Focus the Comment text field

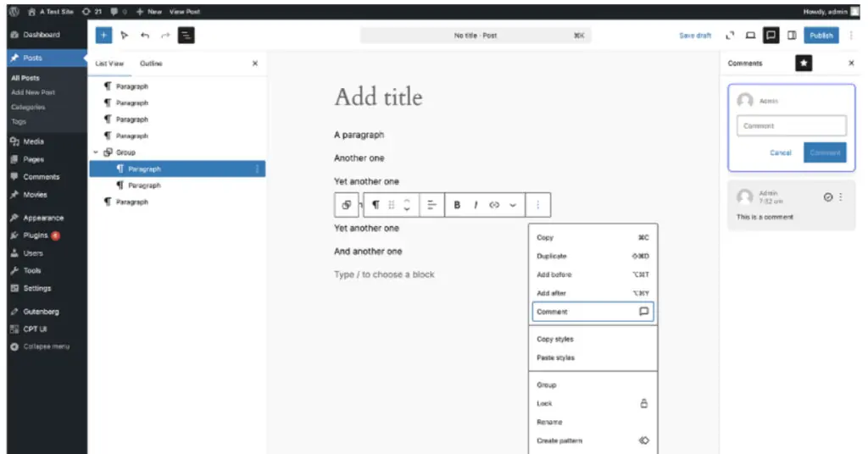pos(791,126)
